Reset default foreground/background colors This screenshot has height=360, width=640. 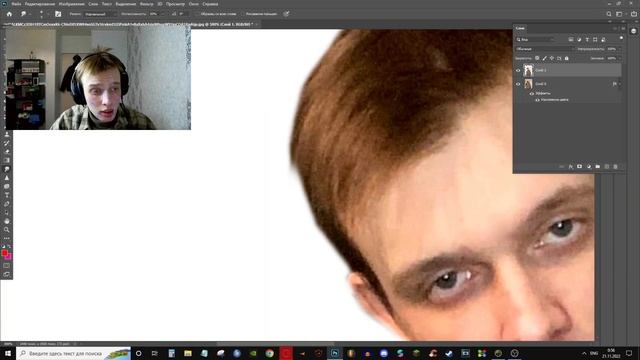click(4, 247)
